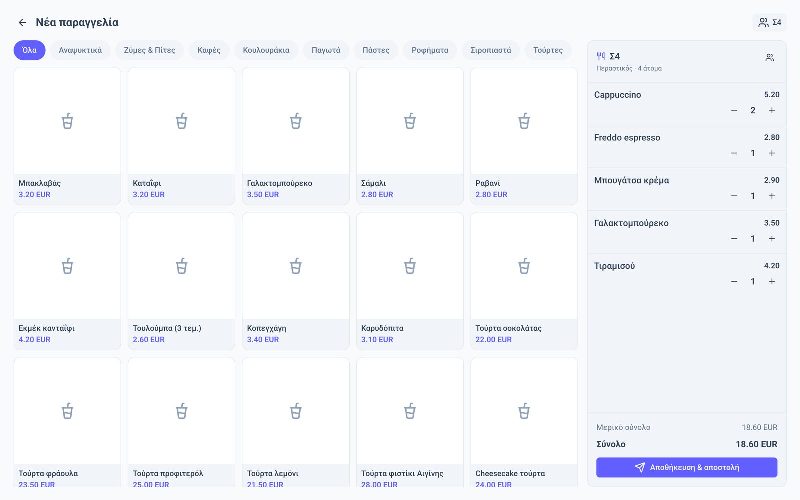This screenshot has width=800, height=500.
Task: Click the Τούρτα φράουλα cup icon
Action: [67, 411]
